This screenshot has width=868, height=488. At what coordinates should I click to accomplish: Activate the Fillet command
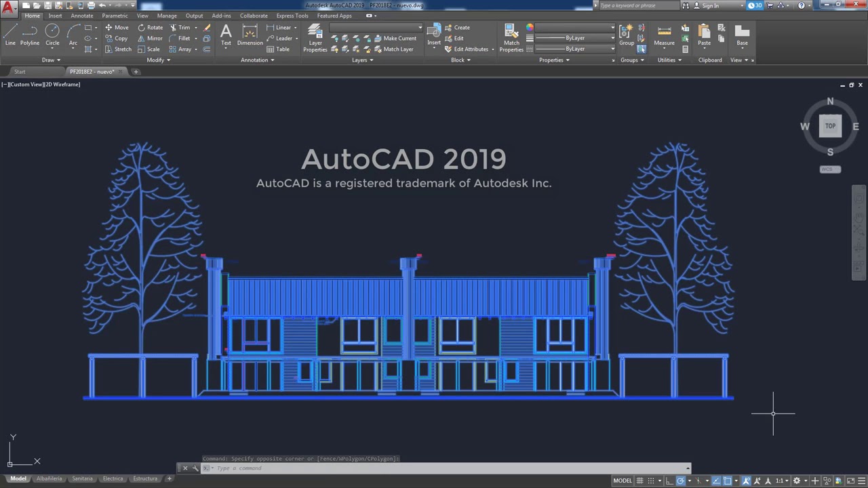coord(180,39)
